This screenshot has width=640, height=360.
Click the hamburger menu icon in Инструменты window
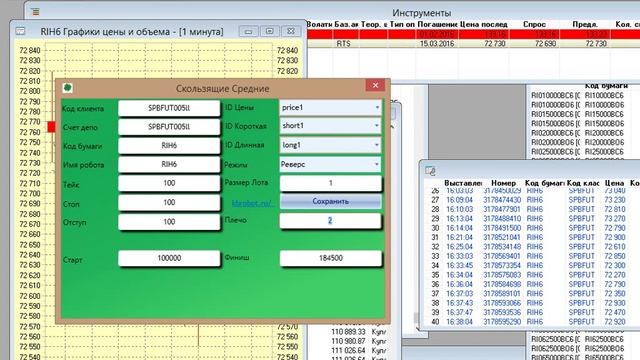[35, 12]
